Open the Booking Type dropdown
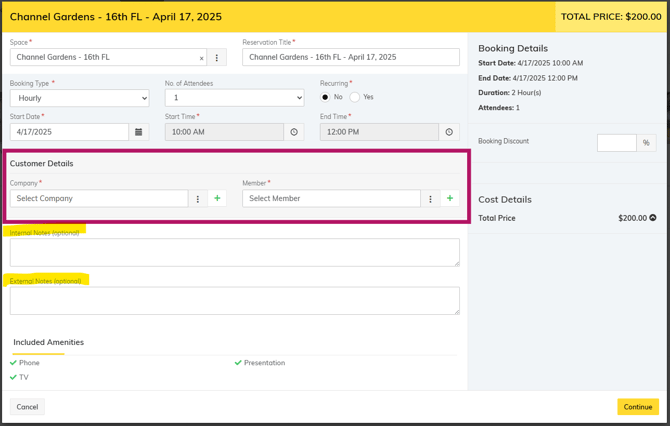Image resolution: width=670 pixels, height=426 pixels. (80, 98)
